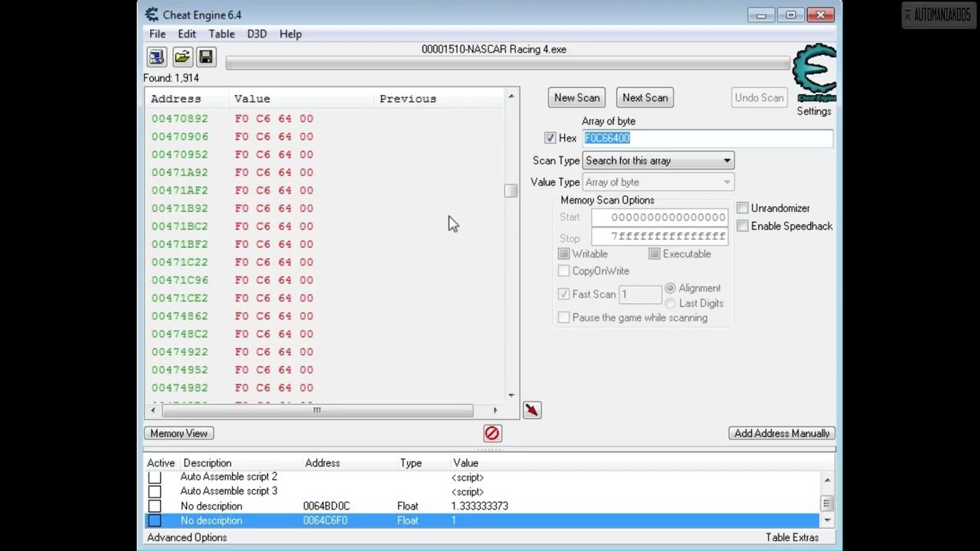Select the Alignment radio button
Viewport: 980px width, 551px height.
pyautogui.click(x=670, y=288)
